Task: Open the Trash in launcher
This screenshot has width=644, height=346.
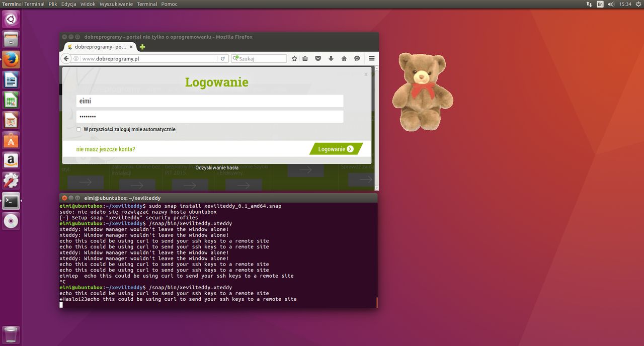Action: coord(11,335)
